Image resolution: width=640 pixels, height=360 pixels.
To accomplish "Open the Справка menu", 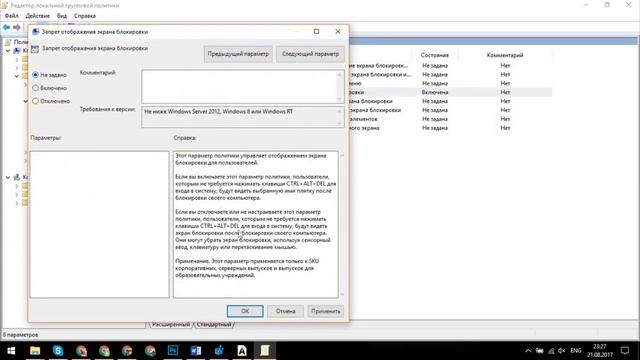I will point(85,16).
